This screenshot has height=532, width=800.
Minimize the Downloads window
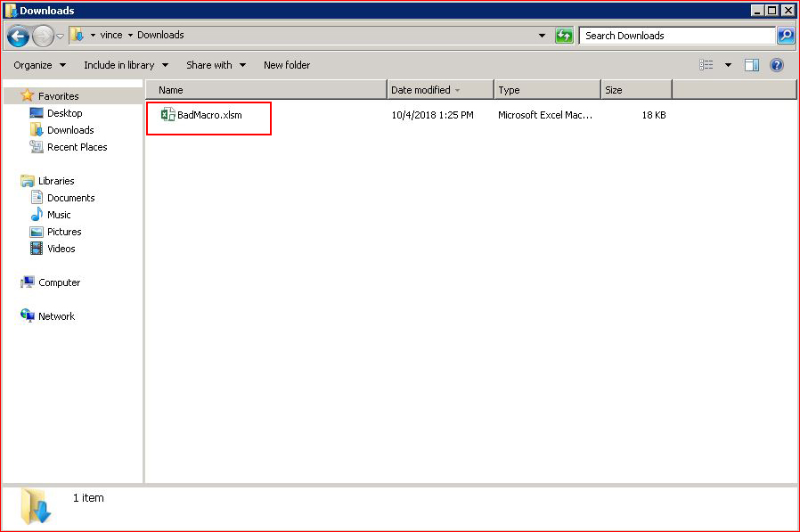(757, 10)
